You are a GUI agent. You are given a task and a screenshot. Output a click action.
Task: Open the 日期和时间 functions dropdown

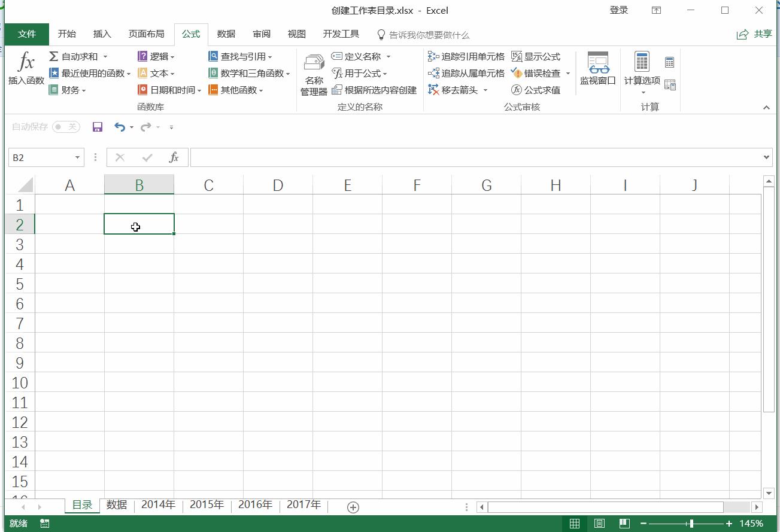[169, 90]
